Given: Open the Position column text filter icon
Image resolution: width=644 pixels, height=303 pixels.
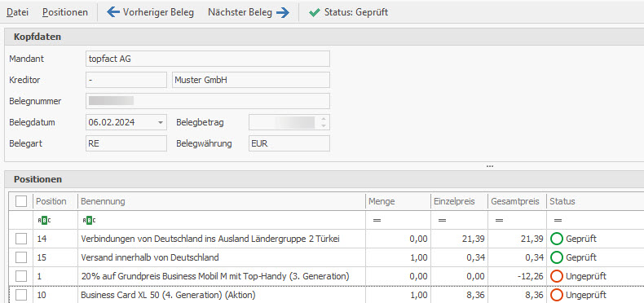Looking at the screenshot, I should point(44,221).
